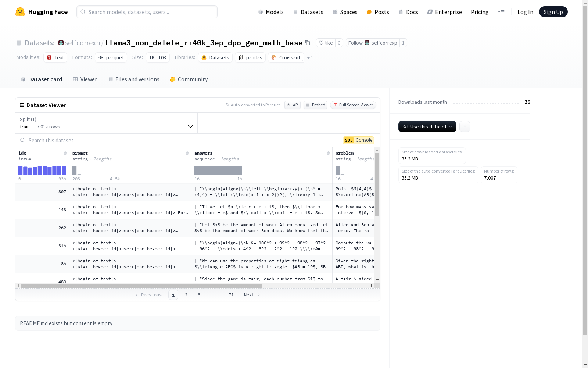Click Next page button
The image size is (588, 368).
(252, 295)
